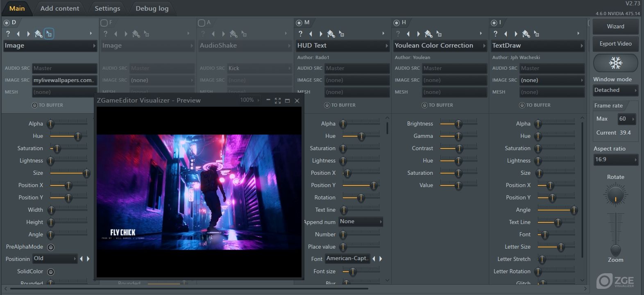Click the wallpaper image in Preview window
Viewport: 644px width, 295px height.
coord(199,192)
